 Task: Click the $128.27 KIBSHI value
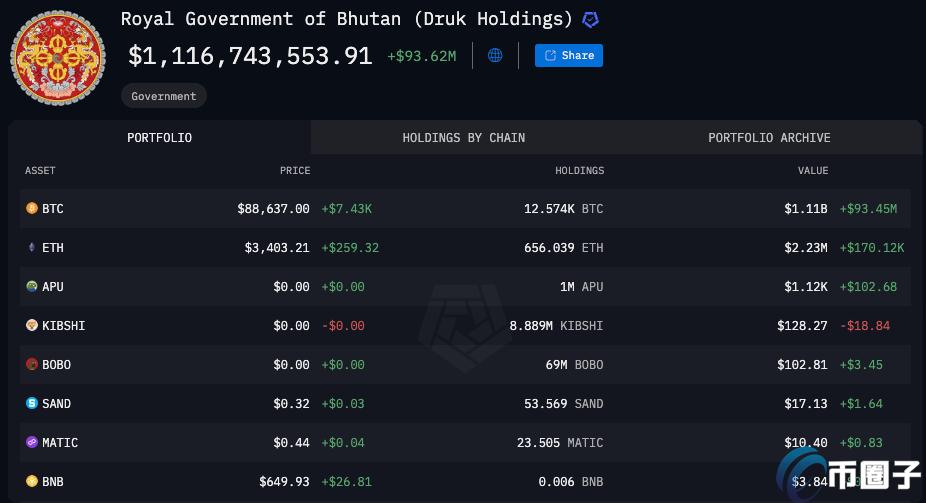click(x=802, y=325)
